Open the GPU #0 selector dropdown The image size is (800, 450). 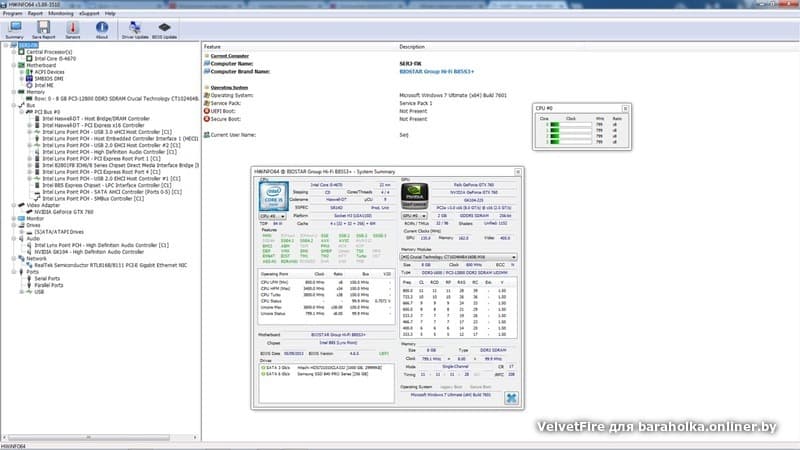pyautogui.click(x=414, y=216)
